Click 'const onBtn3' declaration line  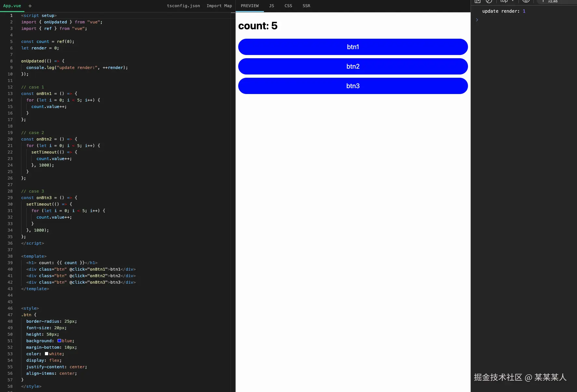tap(49, 197)
